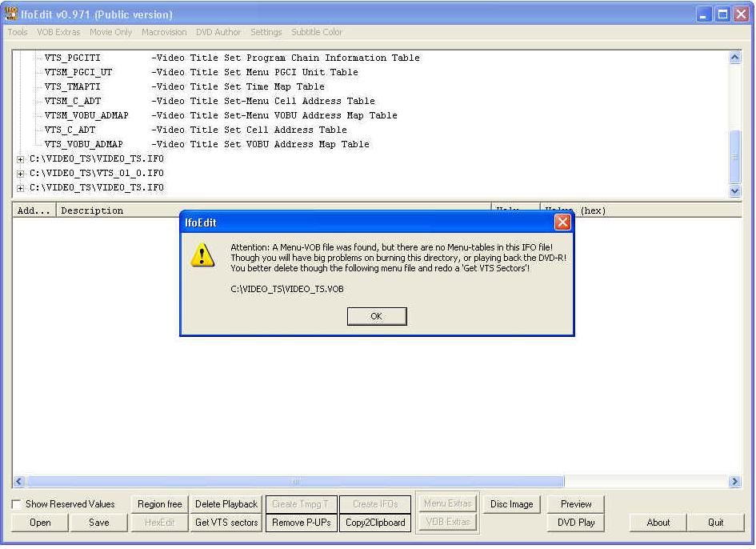Screen dimensions: 756x549
Task: Select the VTSM_VOBU_ADMAP tree row
Action: tap(221, 116)
